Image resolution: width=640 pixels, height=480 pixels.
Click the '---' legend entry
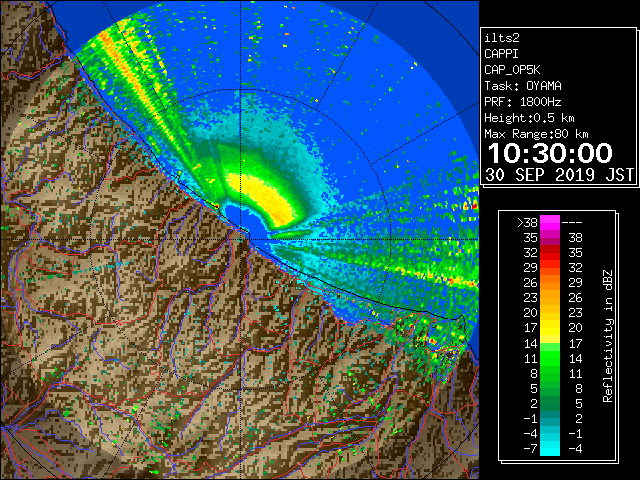click(x=572, y=223)
